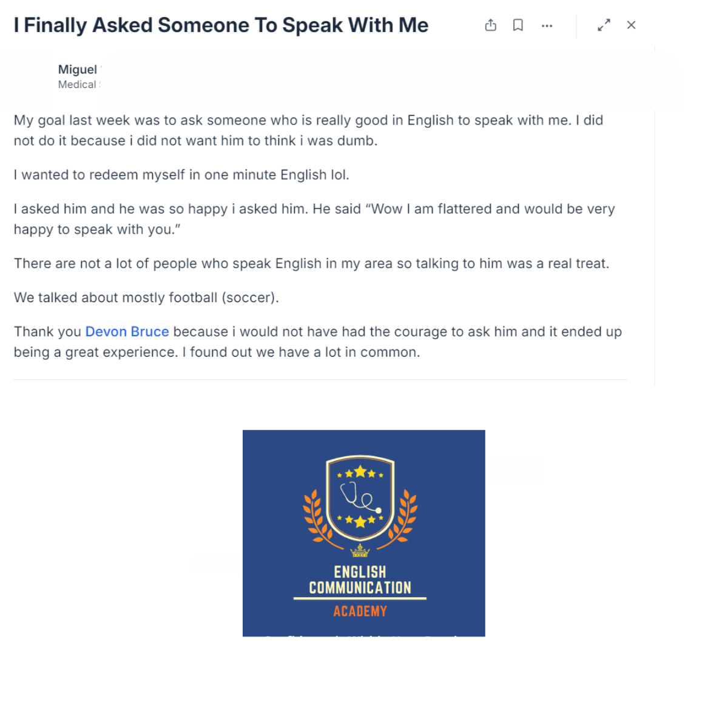Click the author name Miguel
728x728 pixels.
(x=78, y=70)
